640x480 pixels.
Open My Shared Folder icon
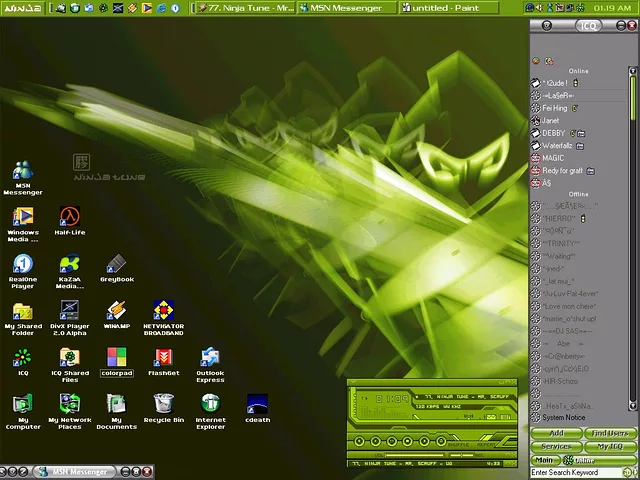pos(23,318)
